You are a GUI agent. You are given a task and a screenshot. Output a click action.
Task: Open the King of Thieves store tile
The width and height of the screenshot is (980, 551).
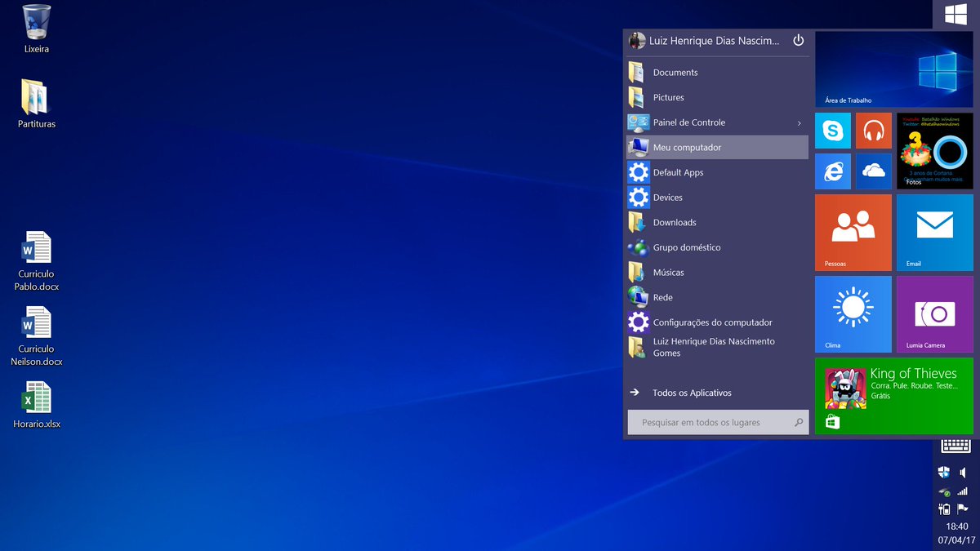tap(894, 396)
